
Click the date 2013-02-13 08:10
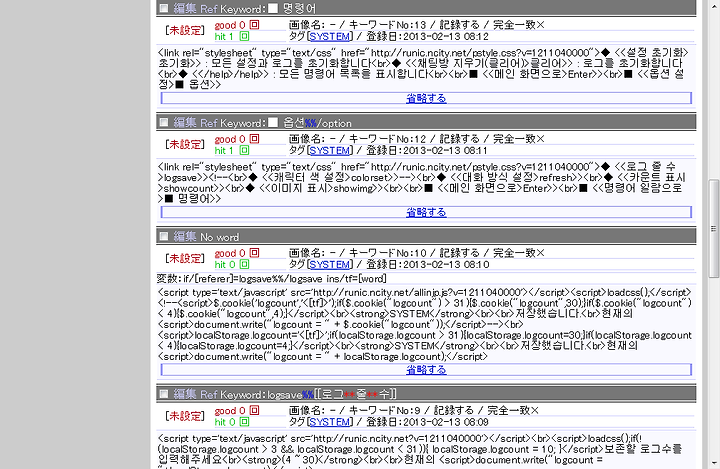pyautogui.click(x=446, y=265)
